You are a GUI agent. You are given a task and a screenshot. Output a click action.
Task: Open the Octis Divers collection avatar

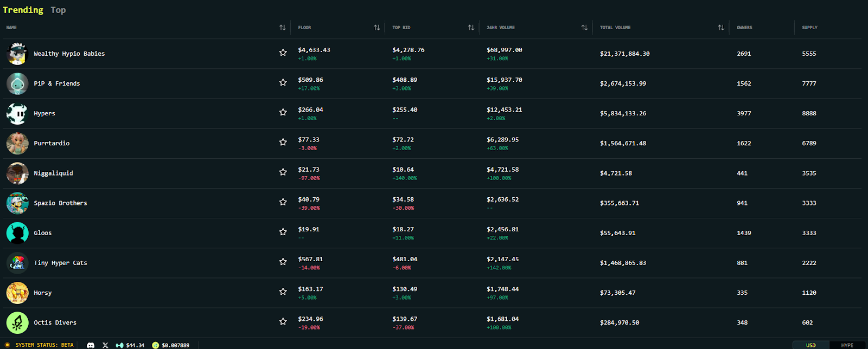pos(17,322)
